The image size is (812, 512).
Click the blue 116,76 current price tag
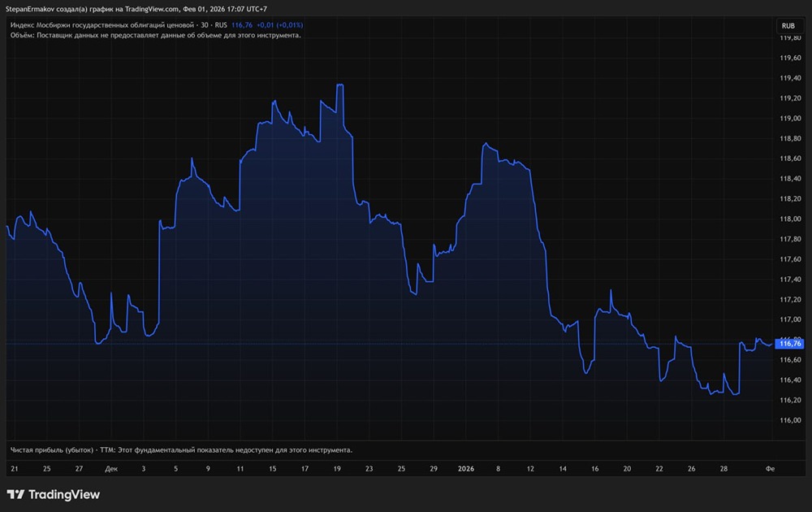tap(790, 344)
